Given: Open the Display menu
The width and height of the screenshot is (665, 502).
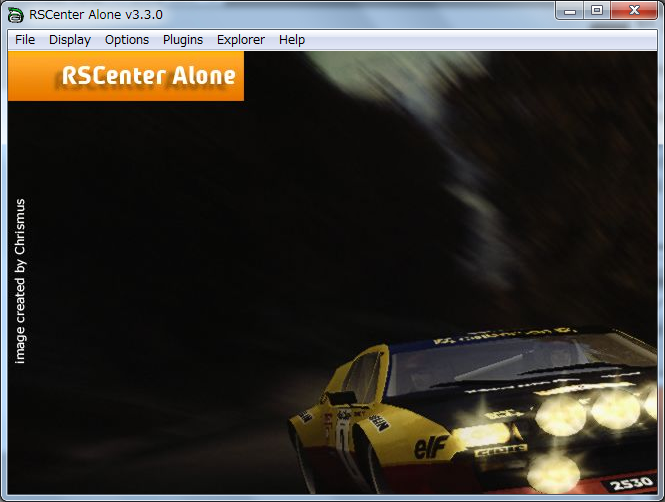Looking at the screenshot, I should click(x=70, y=40).
